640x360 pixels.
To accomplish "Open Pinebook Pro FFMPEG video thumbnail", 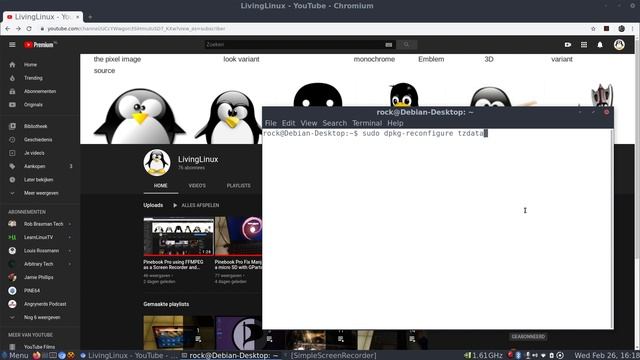I will tap(178, 237).
